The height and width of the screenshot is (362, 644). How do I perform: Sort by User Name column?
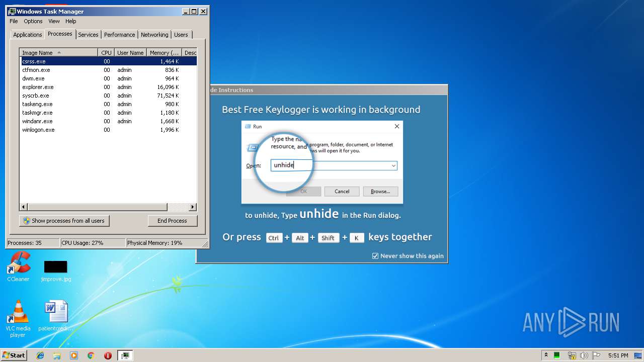tap(130, 53)
